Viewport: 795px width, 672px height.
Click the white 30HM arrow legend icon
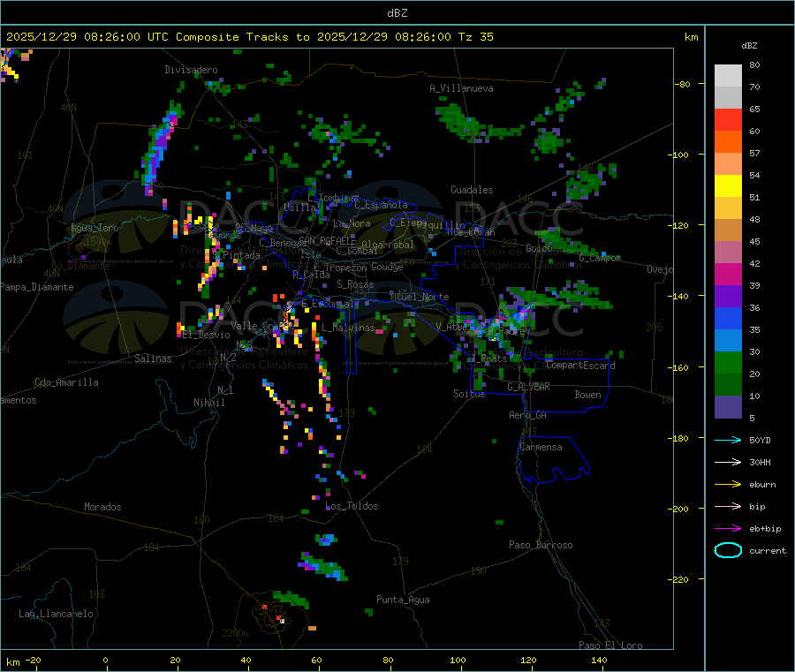pos(728,462)
